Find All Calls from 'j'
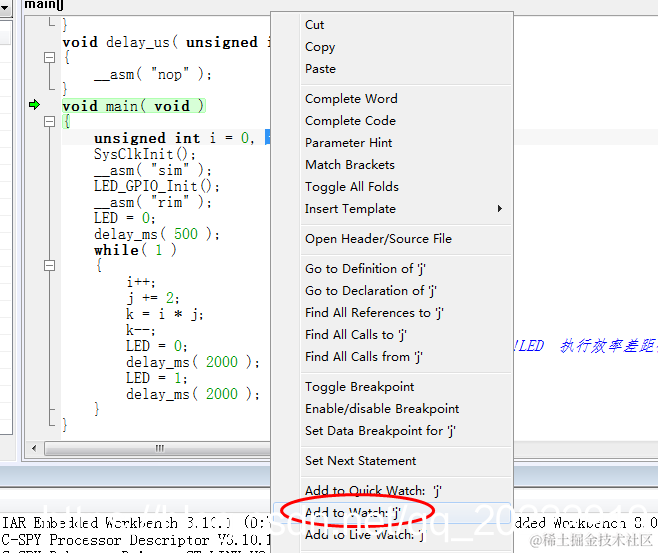Screen dimensions: 658x553 (x=363, y=357)
